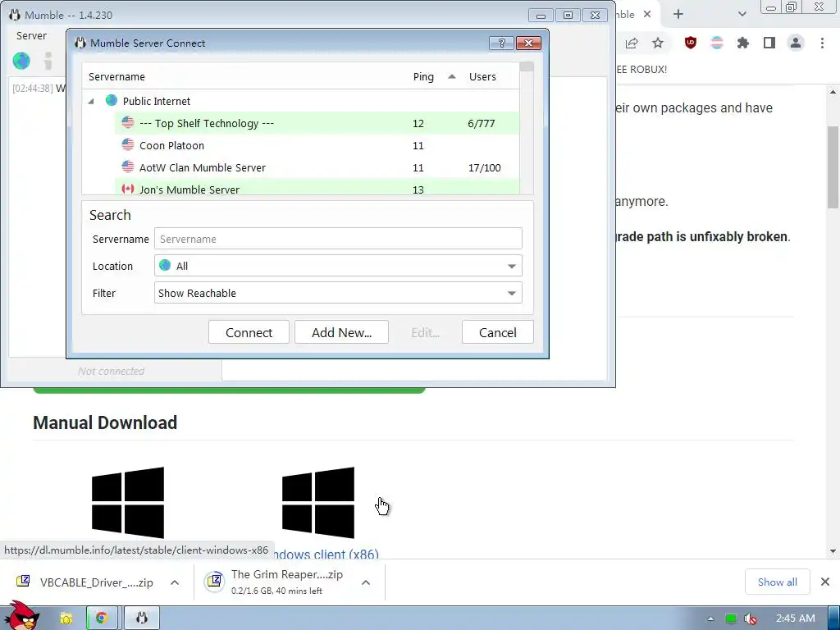The image size is (840, 630).
Task: Click the Add New... button
Action: coord(341,332)
